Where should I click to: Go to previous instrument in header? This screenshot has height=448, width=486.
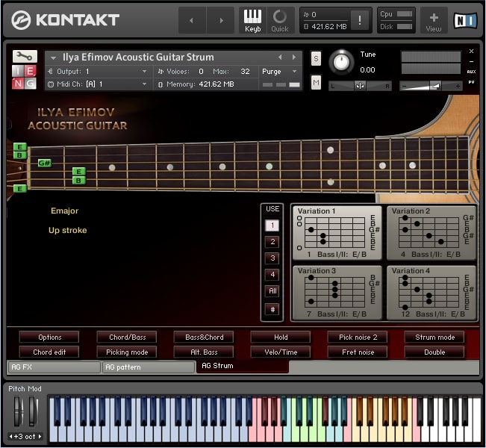[x=192, y=20]
